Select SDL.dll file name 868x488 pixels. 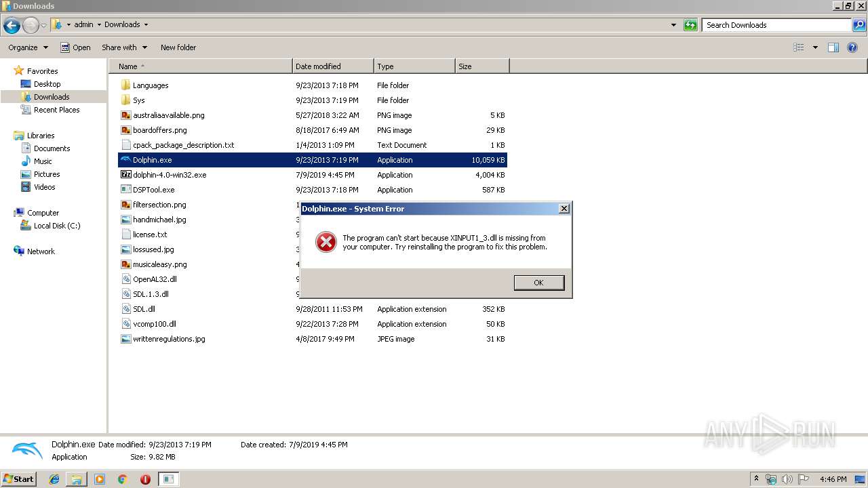tap(144, 309)
